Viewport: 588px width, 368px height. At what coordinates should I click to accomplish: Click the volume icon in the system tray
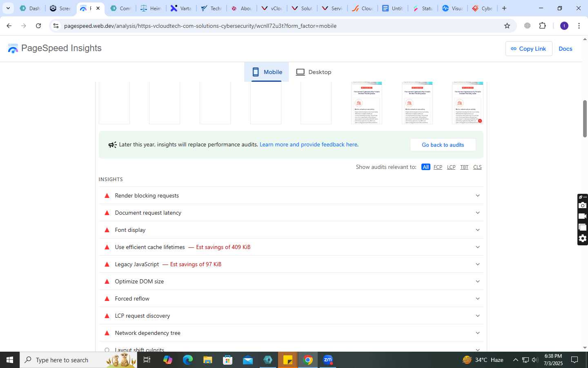[535, 360]
